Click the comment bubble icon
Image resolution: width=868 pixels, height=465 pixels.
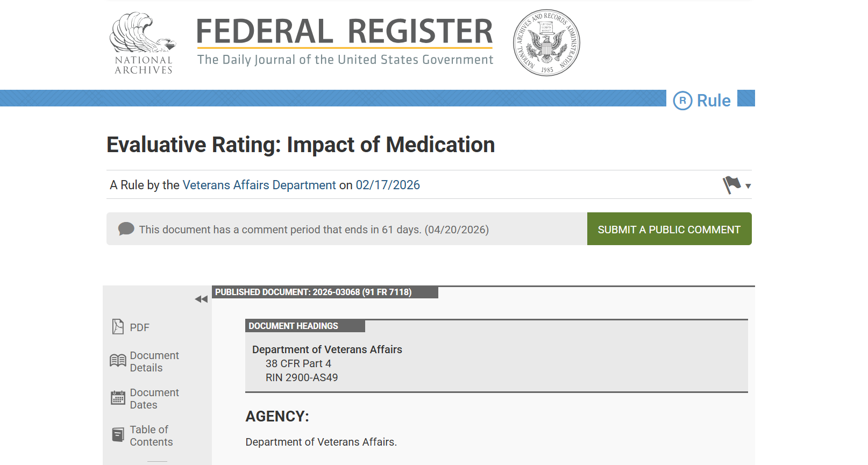click(126, 228)
